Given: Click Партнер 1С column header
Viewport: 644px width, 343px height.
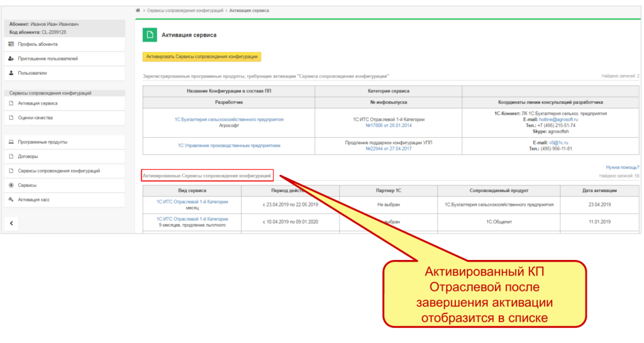Looking at the screenshot, I should (388, 191).
